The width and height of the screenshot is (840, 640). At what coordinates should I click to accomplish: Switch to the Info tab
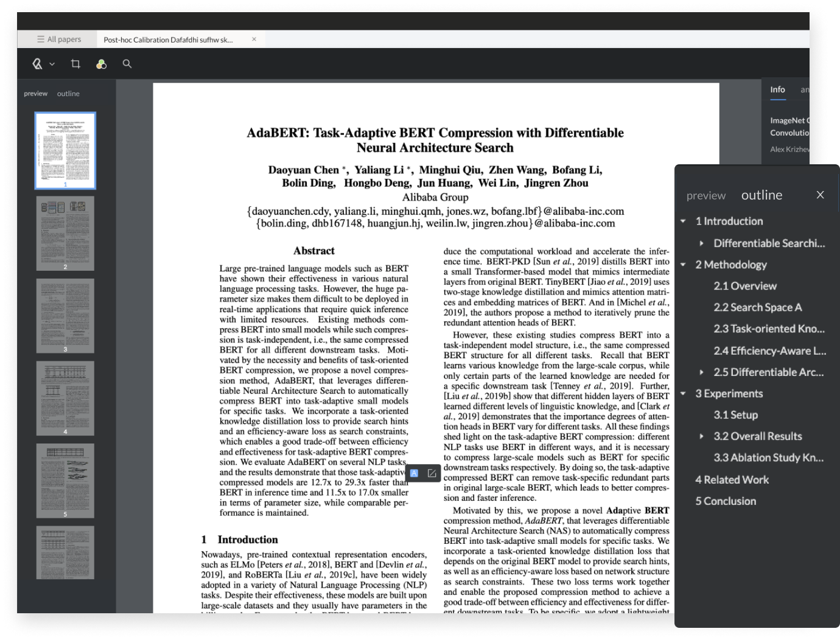[x=777, y=89]
